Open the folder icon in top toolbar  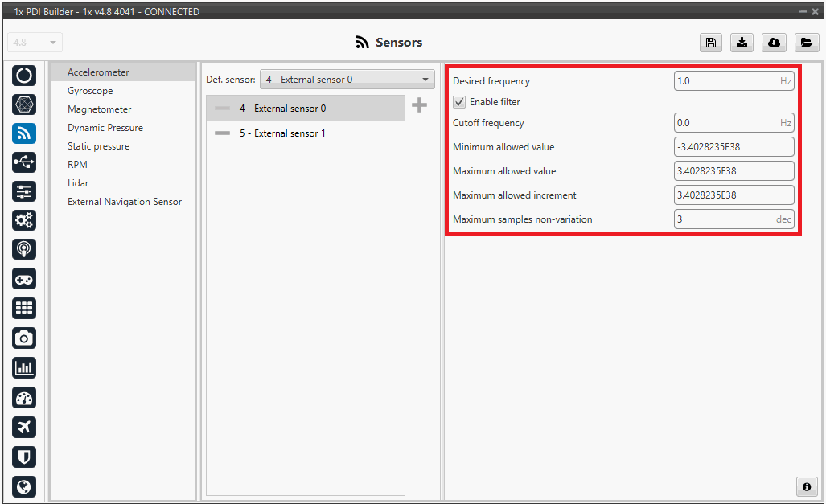(x=806, y=43)
